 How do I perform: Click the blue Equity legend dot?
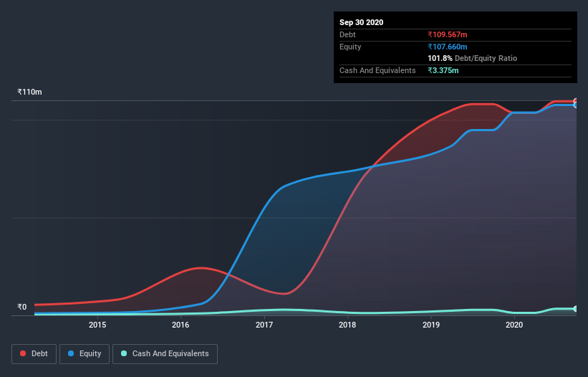71,353
